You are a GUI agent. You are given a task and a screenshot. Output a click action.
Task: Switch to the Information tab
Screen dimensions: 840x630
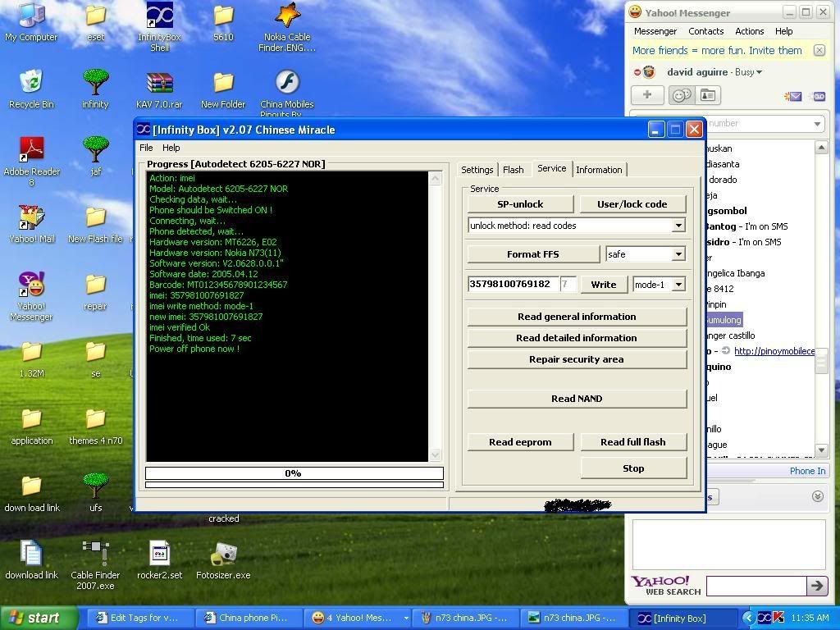(599, 170)
